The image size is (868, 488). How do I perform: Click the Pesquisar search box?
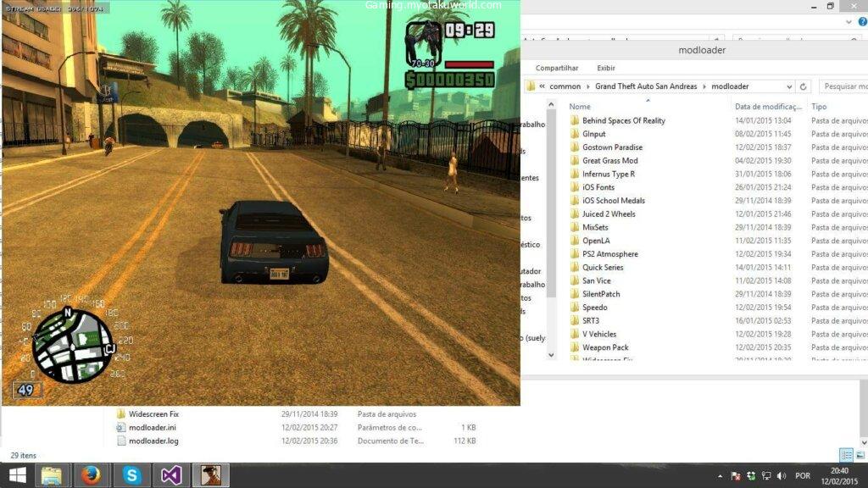pyautogui.click(x=843, y=86)
